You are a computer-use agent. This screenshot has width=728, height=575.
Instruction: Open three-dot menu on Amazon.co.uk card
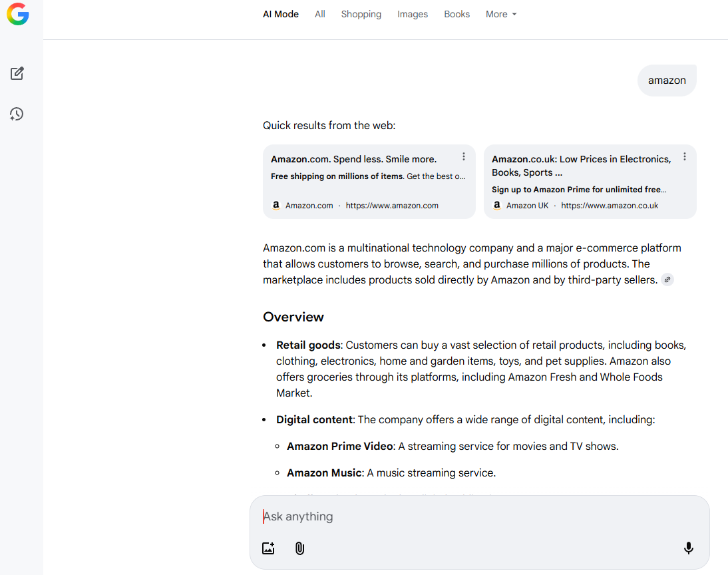685,157
